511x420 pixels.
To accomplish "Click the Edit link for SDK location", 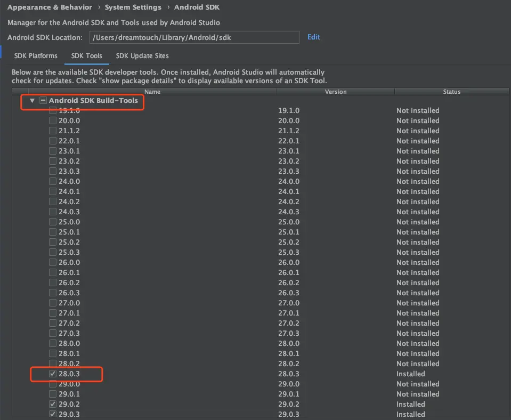I will 313,37.
